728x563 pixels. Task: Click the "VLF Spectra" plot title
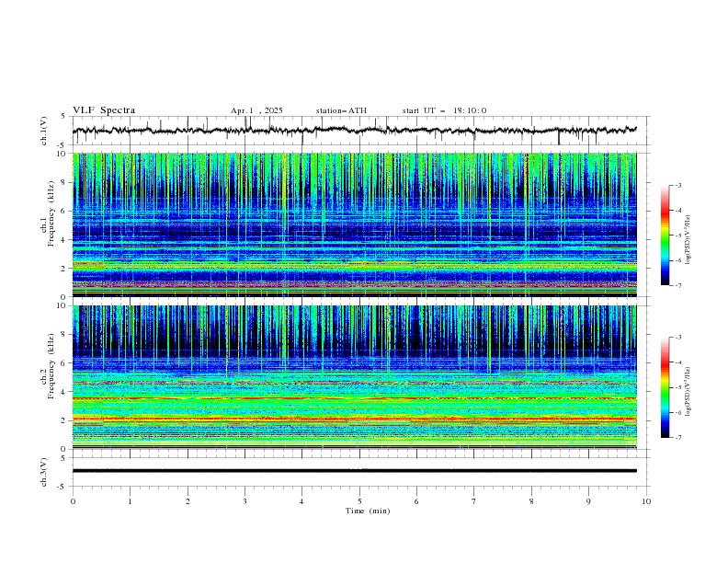[104, 110]
